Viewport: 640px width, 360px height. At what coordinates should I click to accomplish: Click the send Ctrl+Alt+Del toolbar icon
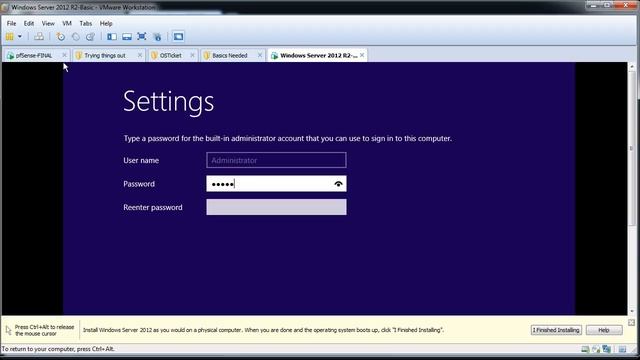pyautogui.click(x=39, y=37)
